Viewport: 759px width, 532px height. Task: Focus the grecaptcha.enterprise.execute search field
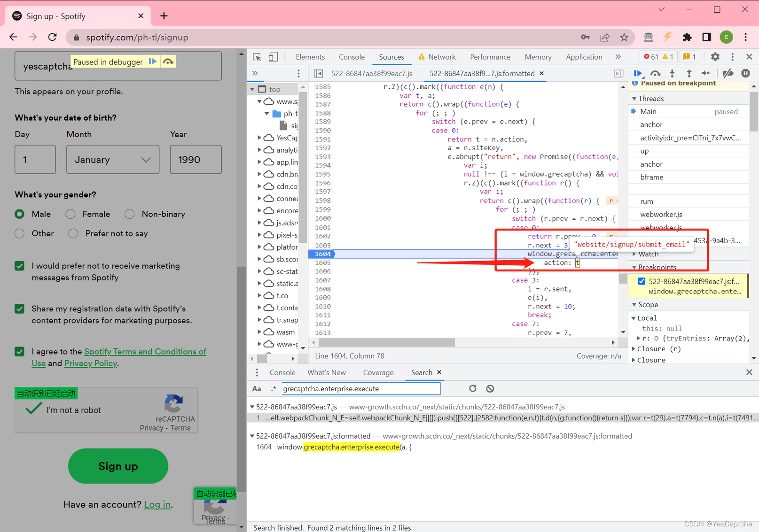pyautogui.click(x=361, y=388)
